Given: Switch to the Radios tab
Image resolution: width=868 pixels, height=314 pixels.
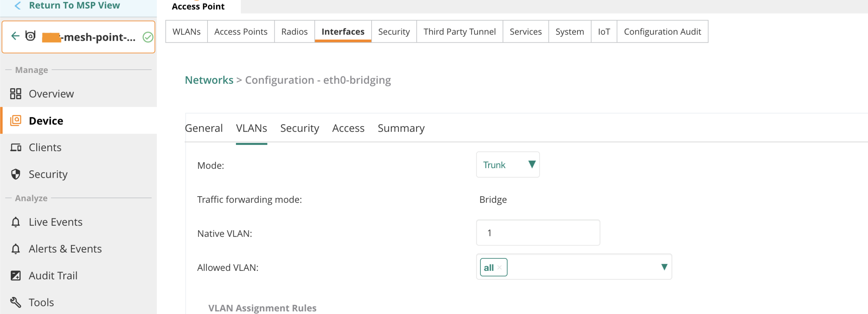Looking at the screenshot, I should pyautogui.click(x=294, y=32).
